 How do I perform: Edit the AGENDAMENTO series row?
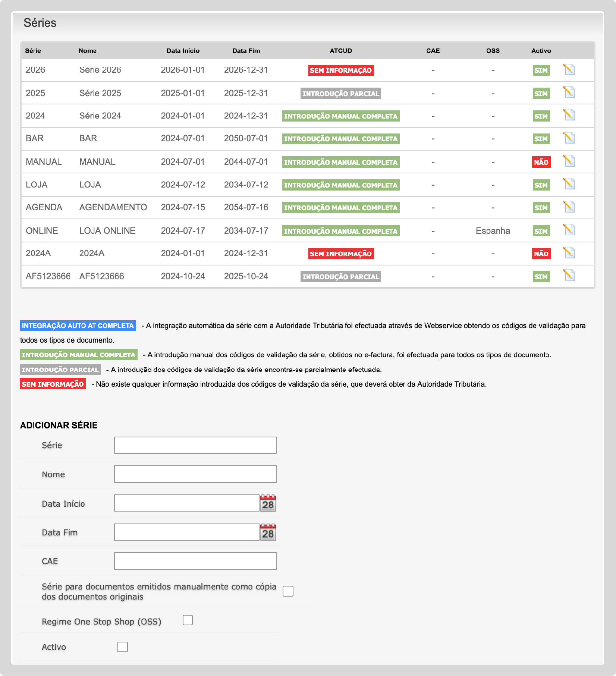tap(569, 207)
